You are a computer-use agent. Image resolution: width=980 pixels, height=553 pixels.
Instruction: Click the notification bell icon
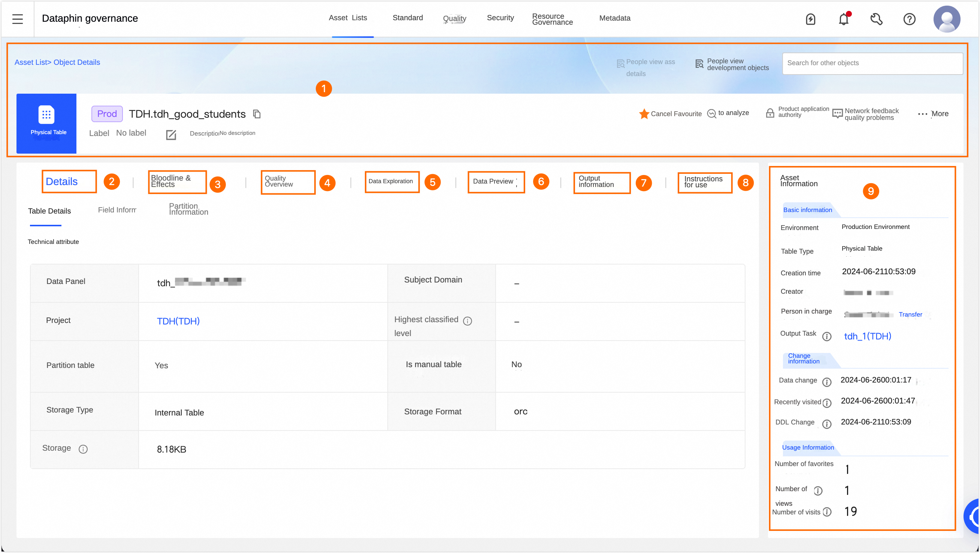(x=843, y=19)
